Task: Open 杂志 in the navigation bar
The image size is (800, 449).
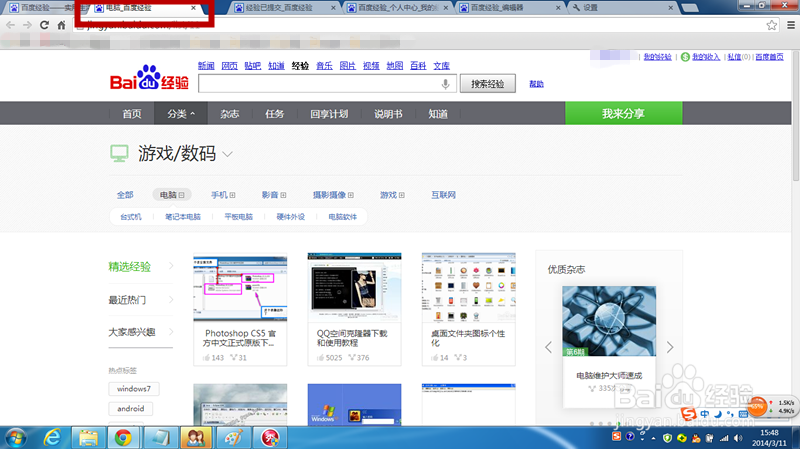Action: (230, 113)
